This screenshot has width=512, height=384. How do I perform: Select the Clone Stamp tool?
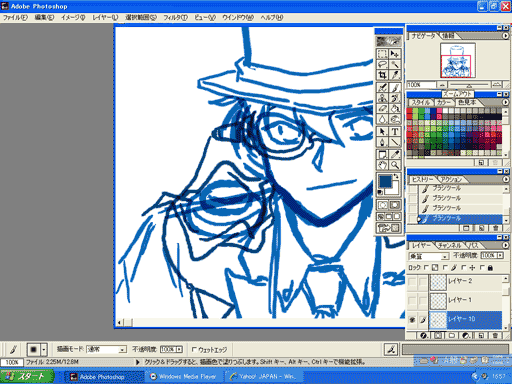point(382,98)
